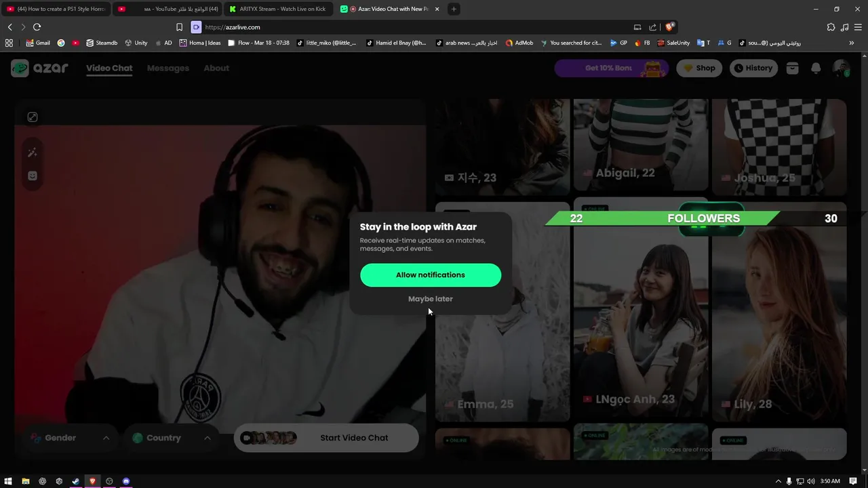Open File Explorer from taskbar

click(x=25, y=481)
